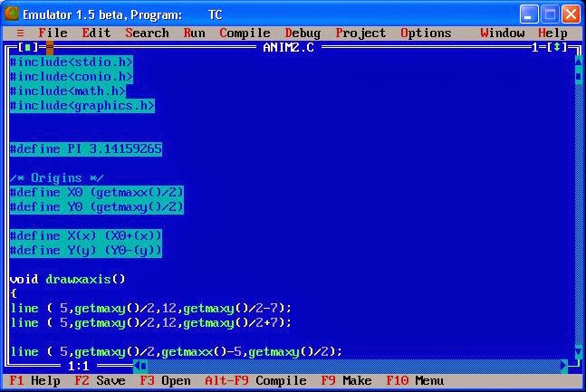Click the #define Y(y) (Y0-(y)) line

pos(85,251)
